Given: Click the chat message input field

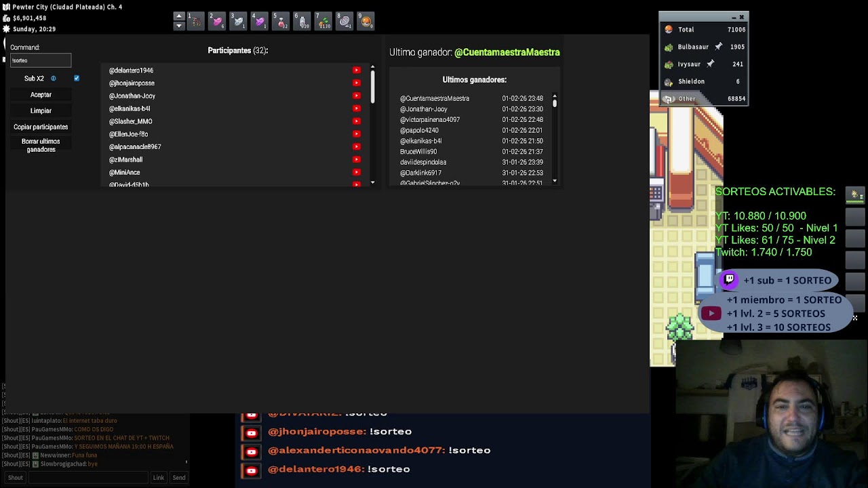Looking at the screenshot, I should coord(88,478).
